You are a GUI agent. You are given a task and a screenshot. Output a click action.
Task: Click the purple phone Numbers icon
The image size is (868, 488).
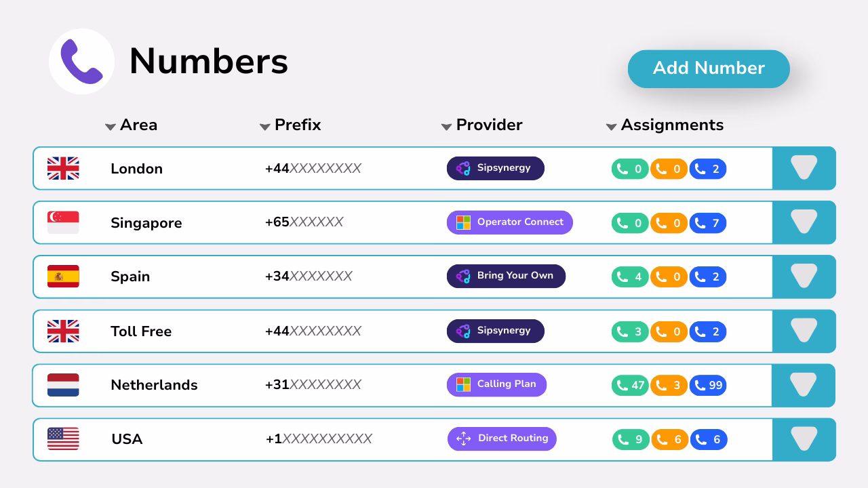[x=81, y=61]
